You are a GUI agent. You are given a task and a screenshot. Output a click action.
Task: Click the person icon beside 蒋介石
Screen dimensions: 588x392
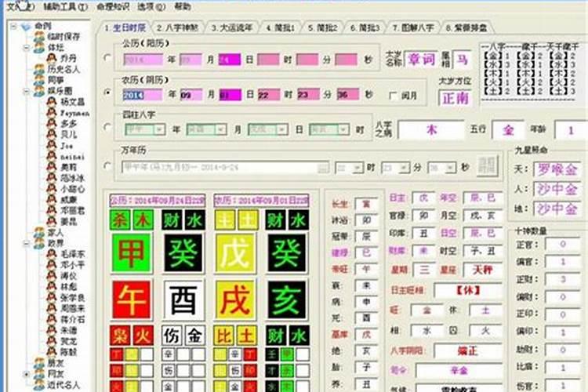point(52,319)
